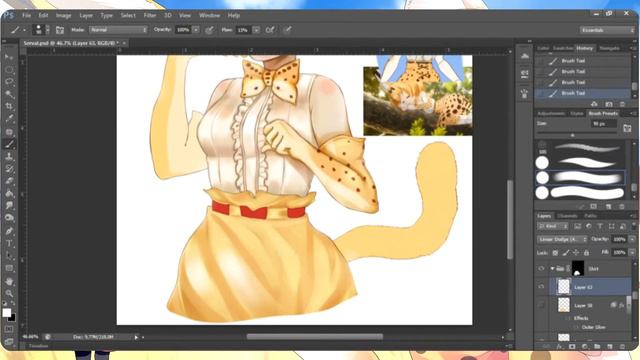
Task: Switch to the Swatches tab
Action: pyautogui.click(x=563, y=48)
